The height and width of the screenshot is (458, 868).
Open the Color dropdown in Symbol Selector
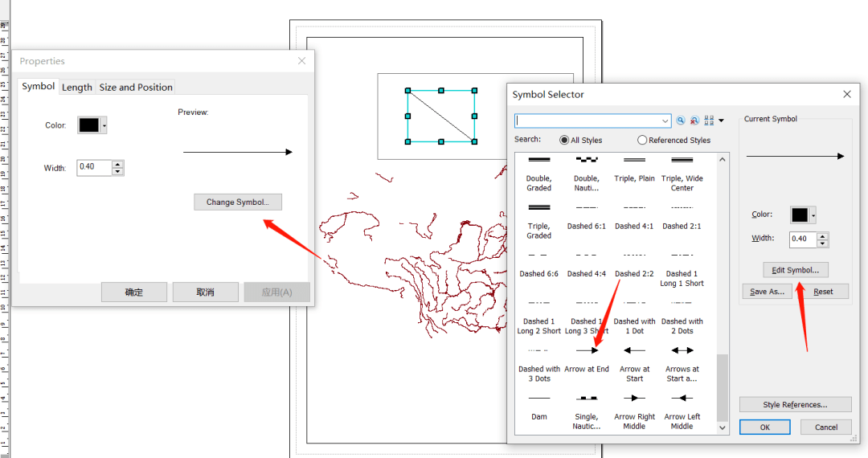click(813, 215)
